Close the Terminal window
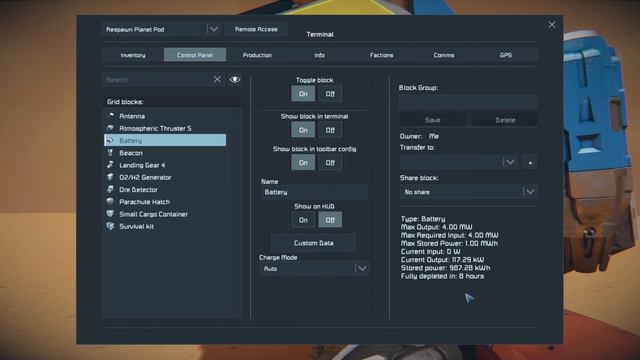The width and height of the screenshot is (640, 360). tap(552, 25)
